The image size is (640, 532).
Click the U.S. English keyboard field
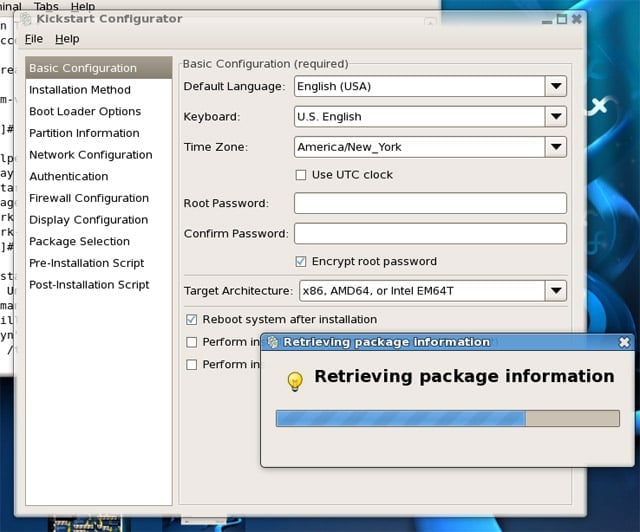click(419, 116)
